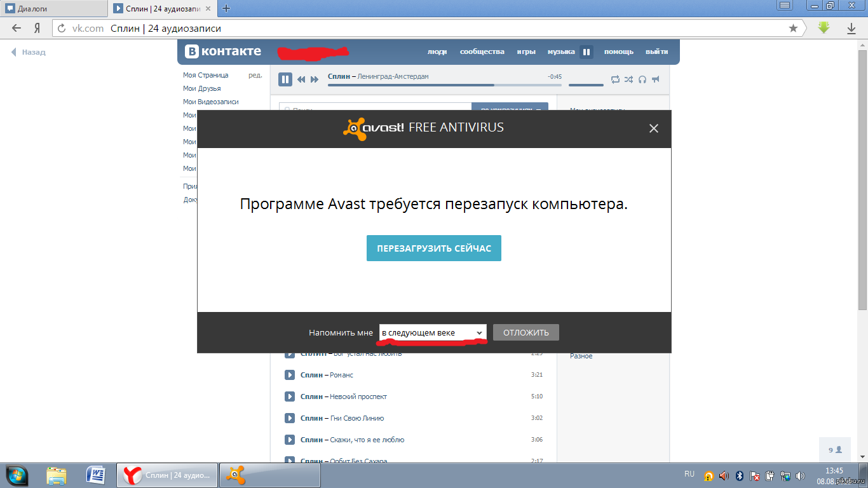Skip to the next track in the player
868x488 pixels.
[314, 79]
